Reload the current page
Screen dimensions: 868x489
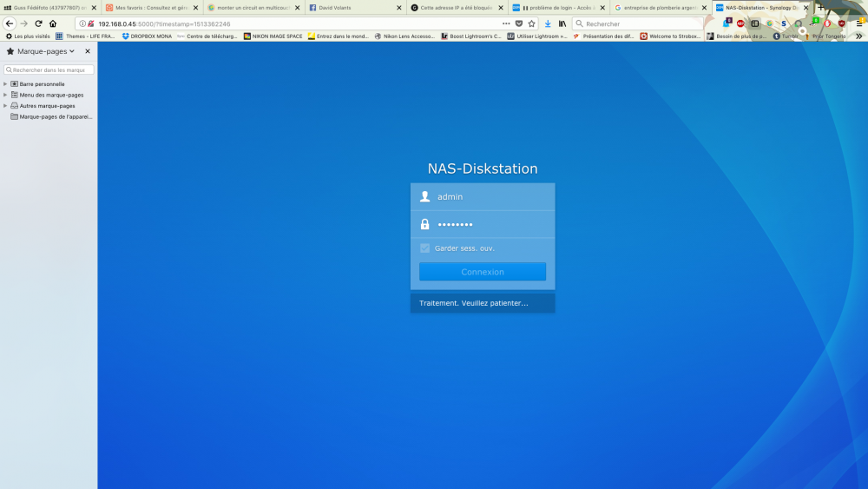click(x=38, y=23)
